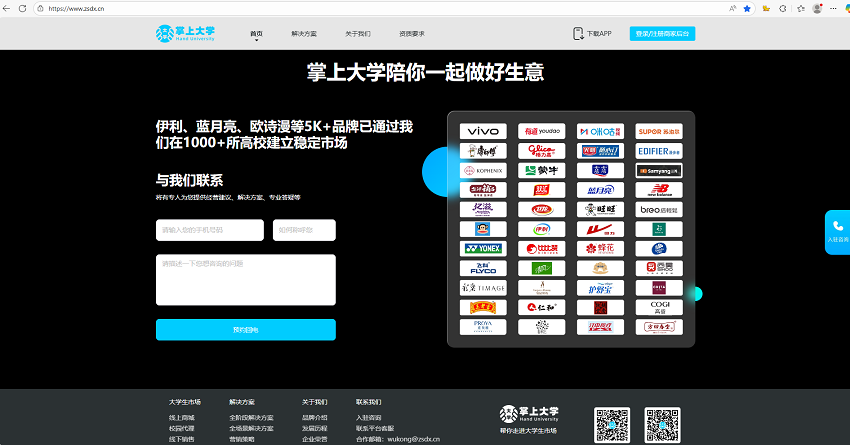Click the vivo brand logo
Image resolution: width=850 pixels, height=445 pixels.
pyautogui.click(x=483, y=131)
